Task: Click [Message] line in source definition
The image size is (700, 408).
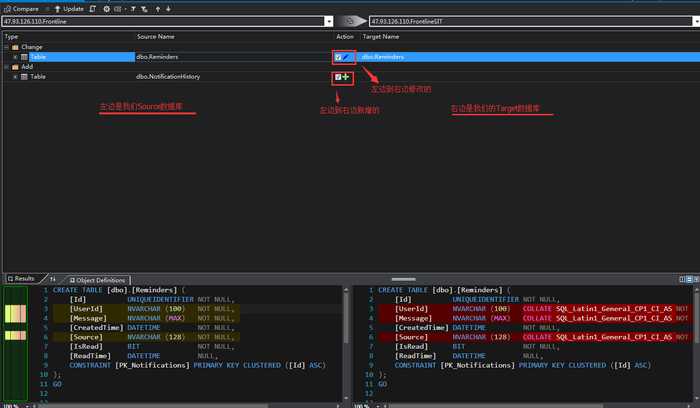Action: (146, 318)
